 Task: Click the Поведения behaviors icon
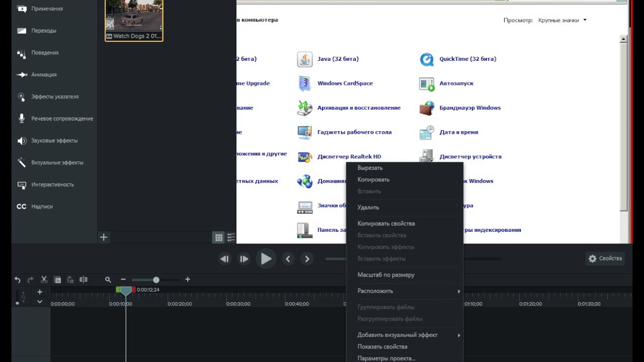pyautogui.click(x=22, y=53)
